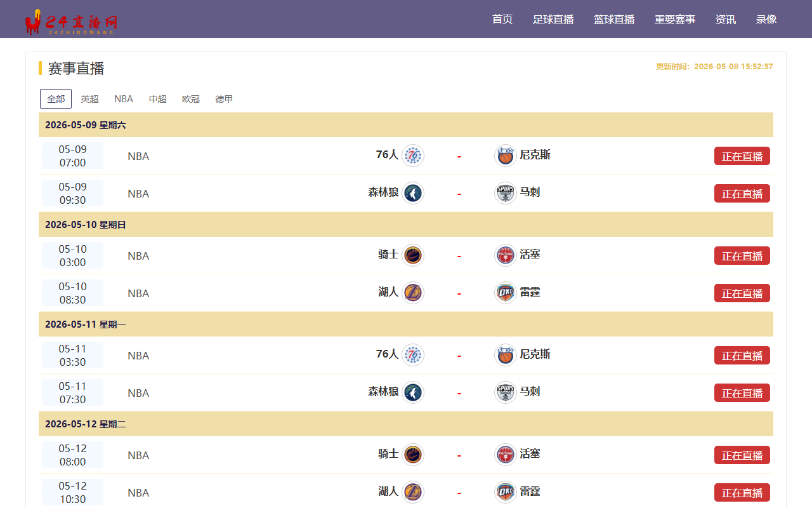This screenshot has width=812, height=508.
Task: Click team name 活塞 in 05-10 03:00 row
Action: point(530,255)
